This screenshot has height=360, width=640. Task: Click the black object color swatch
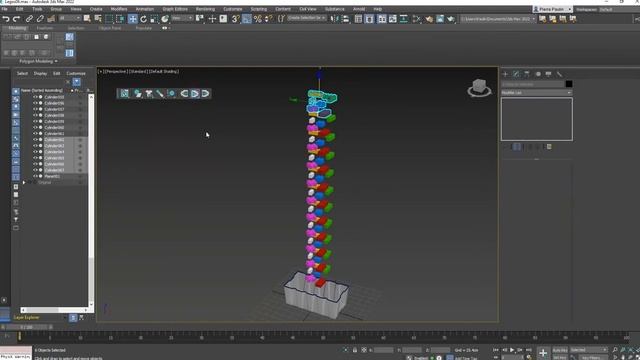[569, 84]
